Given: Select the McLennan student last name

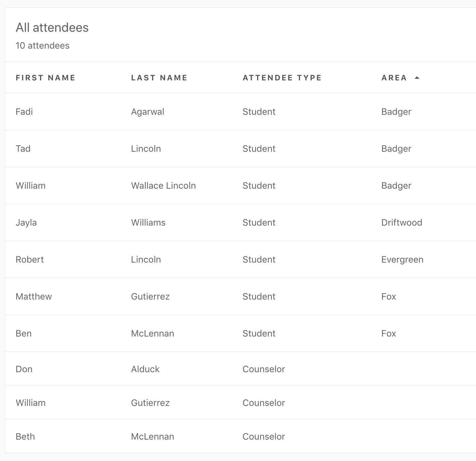Looking at the screenshot, I should (x=152, y=334).
